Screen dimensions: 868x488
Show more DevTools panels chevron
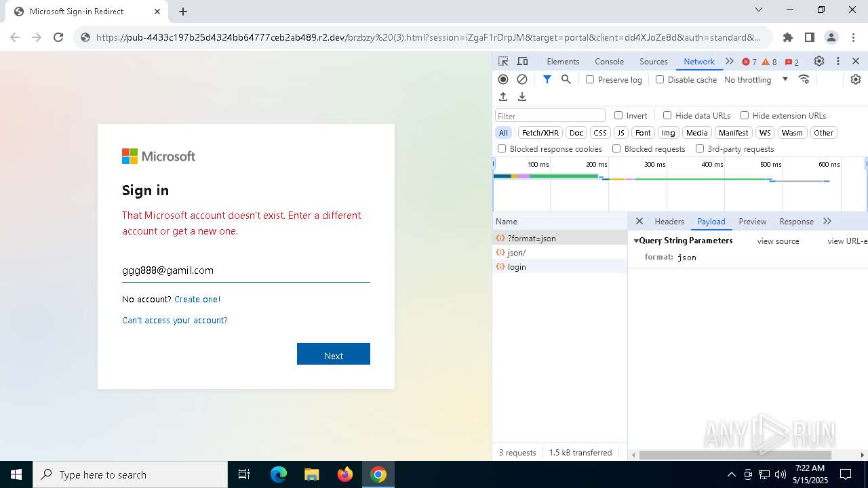pos(730,61)
